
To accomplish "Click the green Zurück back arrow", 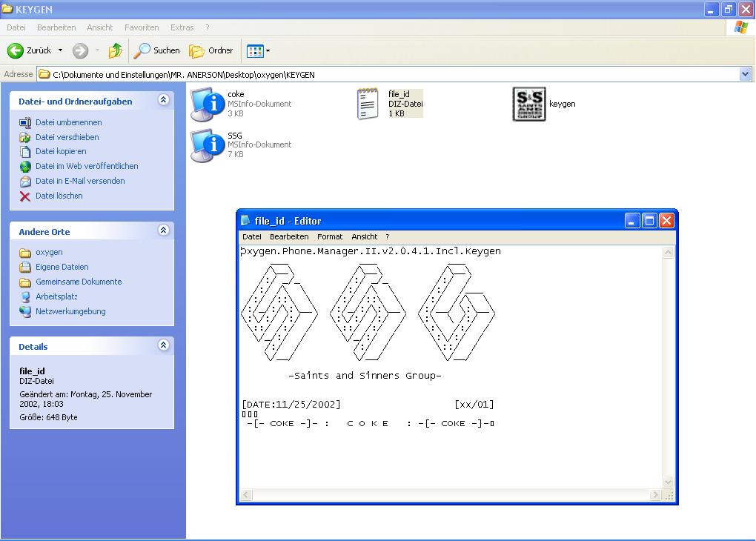I will (x=16, y=50).
